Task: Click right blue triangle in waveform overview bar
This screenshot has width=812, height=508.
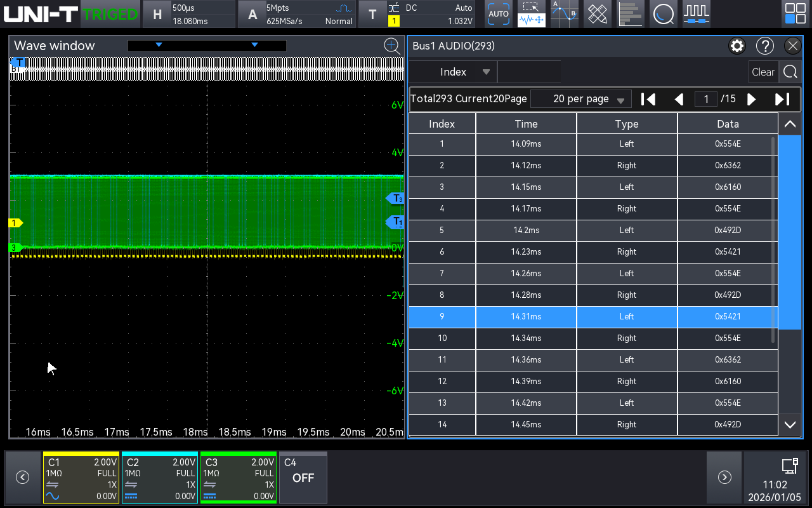Action: point(254,44)
